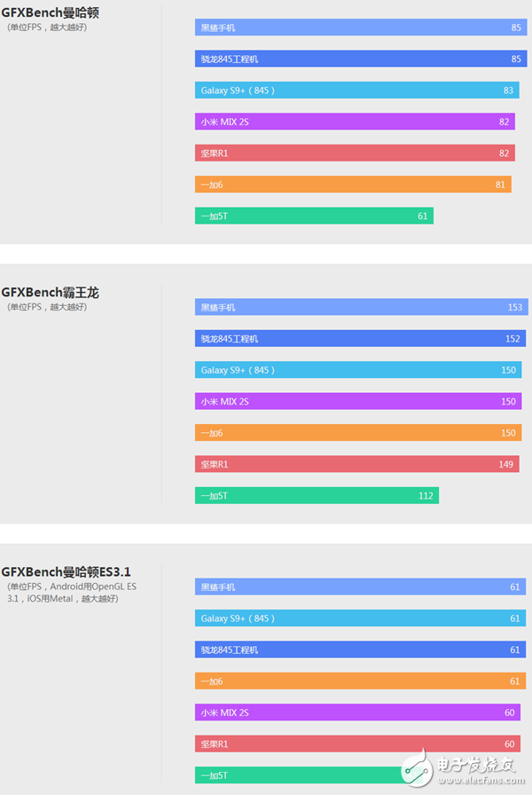Select the 一加6 bar scoring 81

click(353, 185)
